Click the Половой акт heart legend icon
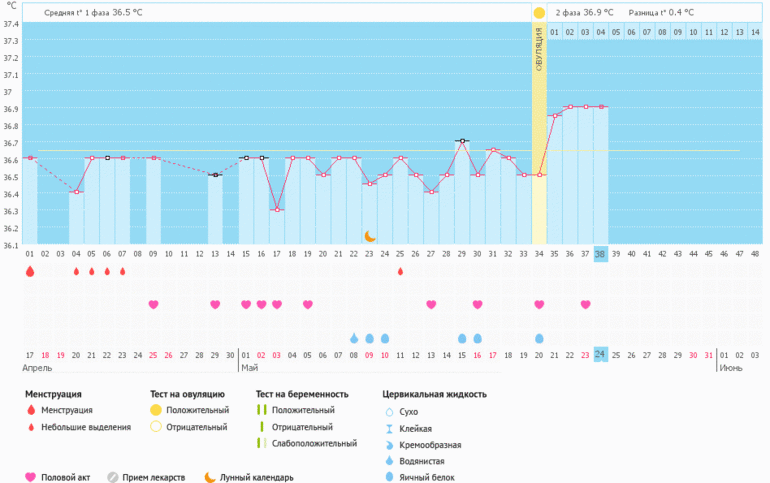Screen dimensions: 770x483 pyautogui.click(x=30, y=477)
